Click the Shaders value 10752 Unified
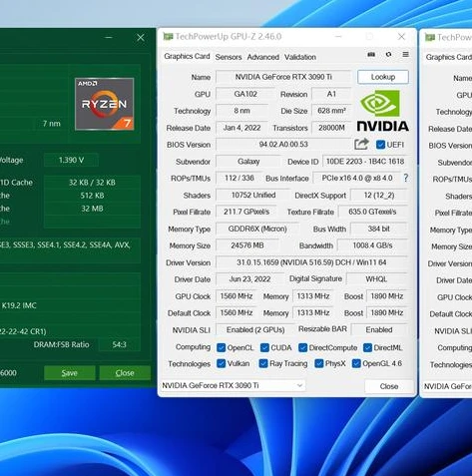The image size is (472, 476). tap(253, 195)
